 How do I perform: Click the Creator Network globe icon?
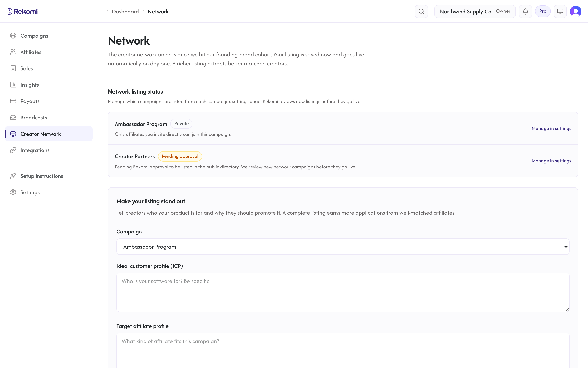tap(13, 134)
